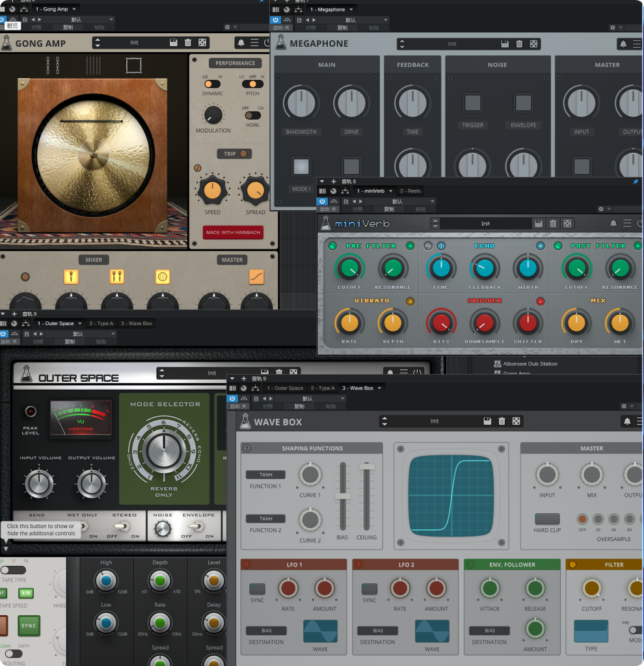This screenshot has height=666, width=644.
Task: Toggle miniVerb Crusher power button
Action: (x=540, y=301)
